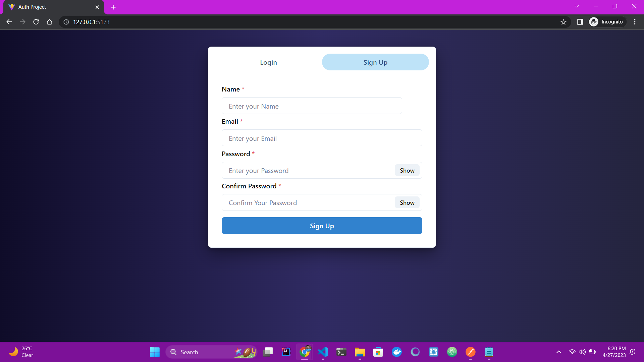This screenshot has width=644, height=362.
Task: Open Chrome three-dot menu
Action: coord(635,22)
